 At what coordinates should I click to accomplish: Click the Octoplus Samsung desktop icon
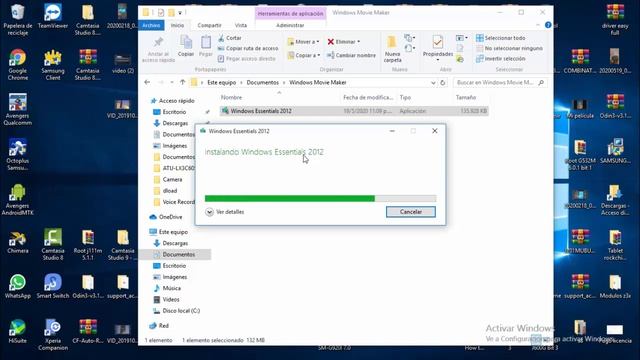point(18,154)
